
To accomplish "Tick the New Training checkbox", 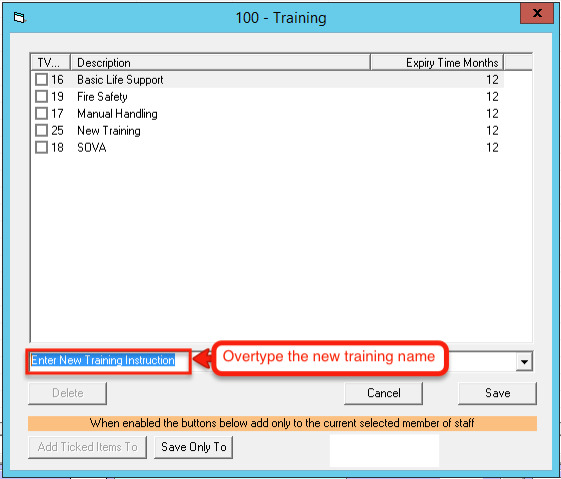I will tap(42, 130).
